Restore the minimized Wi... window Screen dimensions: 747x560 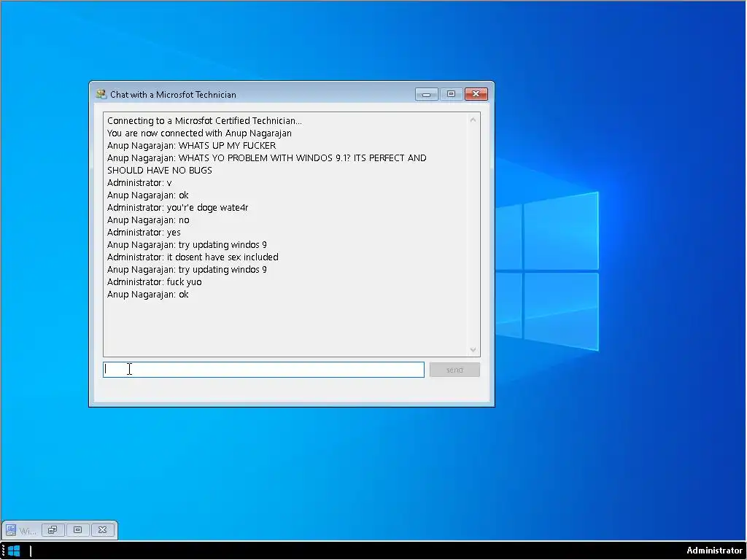(53, 530)
